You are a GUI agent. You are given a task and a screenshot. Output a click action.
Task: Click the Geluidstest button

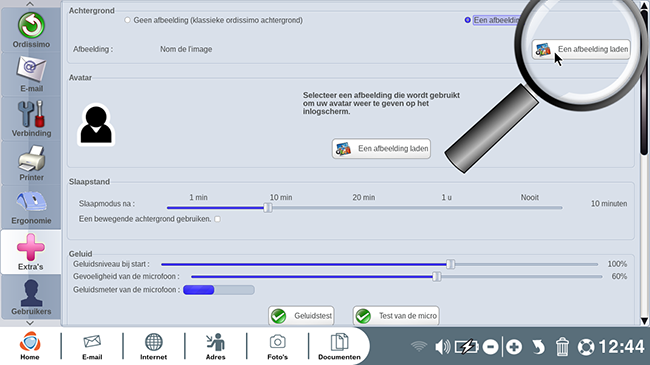(x=301, y=316)
